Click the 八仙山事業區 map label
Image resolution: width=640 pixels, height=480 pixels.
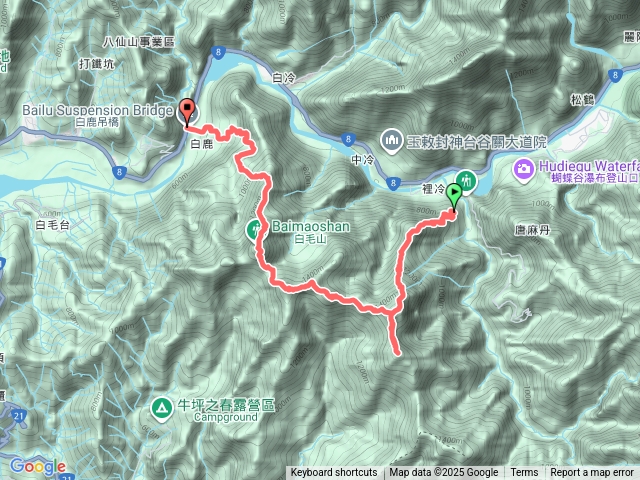[x=139, y=42]
